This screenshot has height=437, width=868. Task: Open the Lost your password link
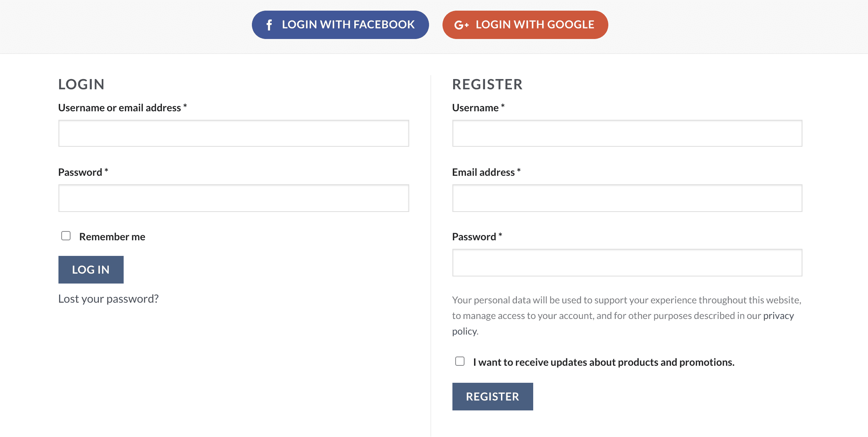coord(108,298)
